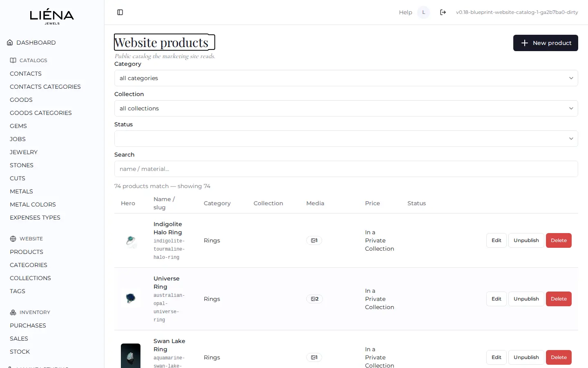Open Purchases in sidebar
Image resolution: width=588 pixels, height=368 pixels.
coord(28,325)
